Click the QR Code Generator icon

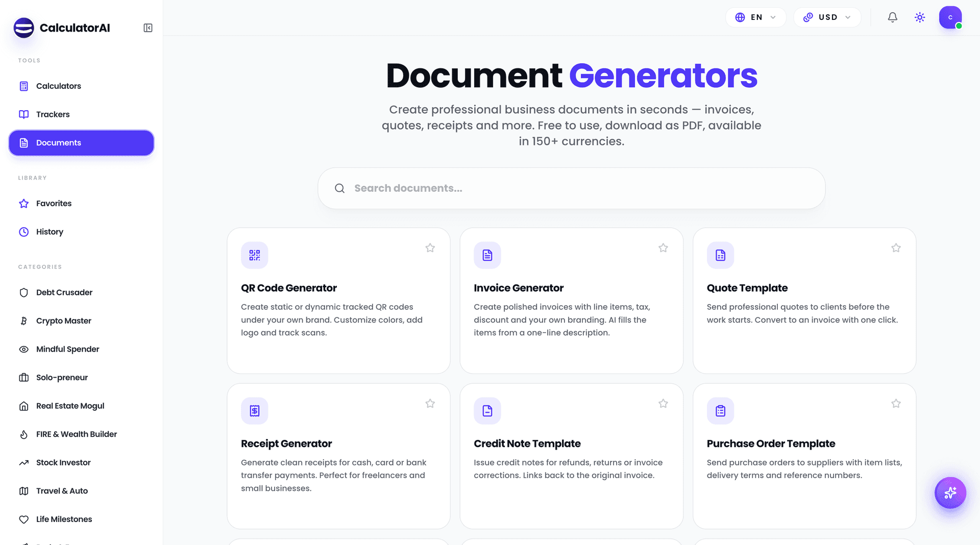tap(254, 255)
